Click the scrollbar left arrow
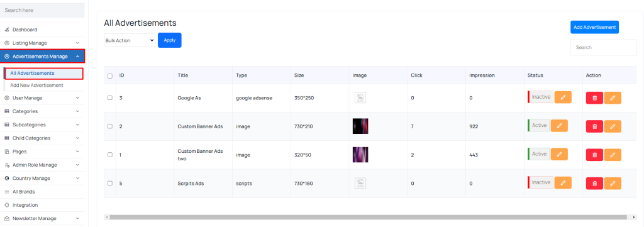 (106, 217)
